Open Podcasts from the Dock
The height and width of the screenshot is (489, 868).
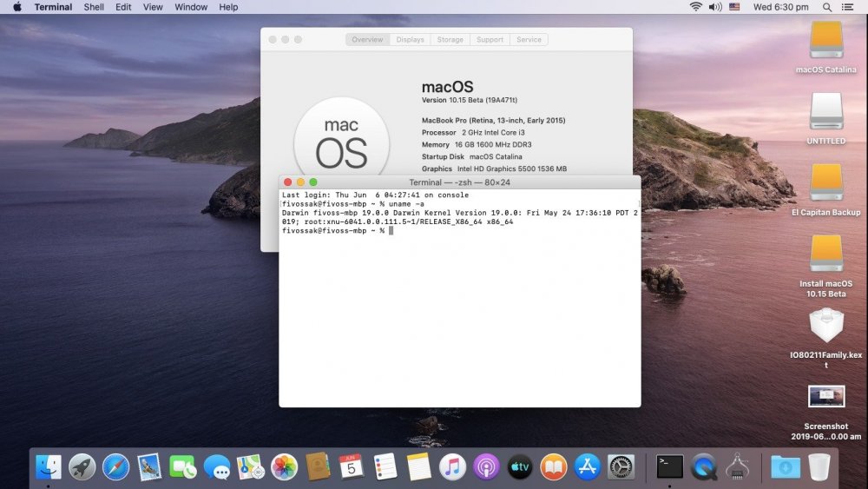[x=487, y=466]
